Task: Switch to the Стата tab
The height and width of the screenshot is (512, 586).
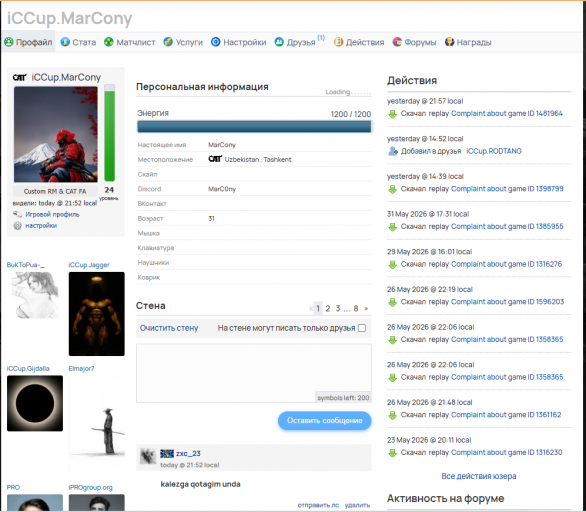Action: (78, 42)
